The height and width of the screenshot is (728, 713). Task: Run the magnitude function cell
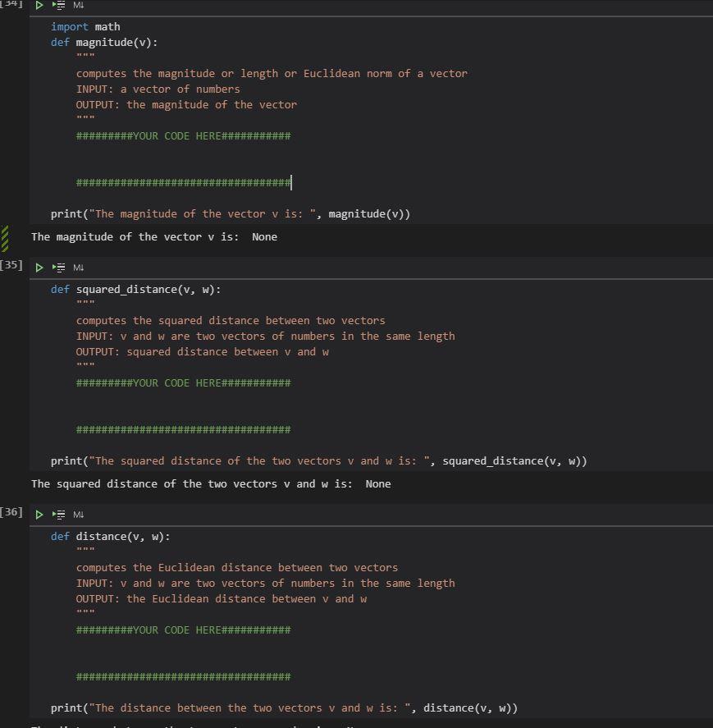[x=39, y=6]
